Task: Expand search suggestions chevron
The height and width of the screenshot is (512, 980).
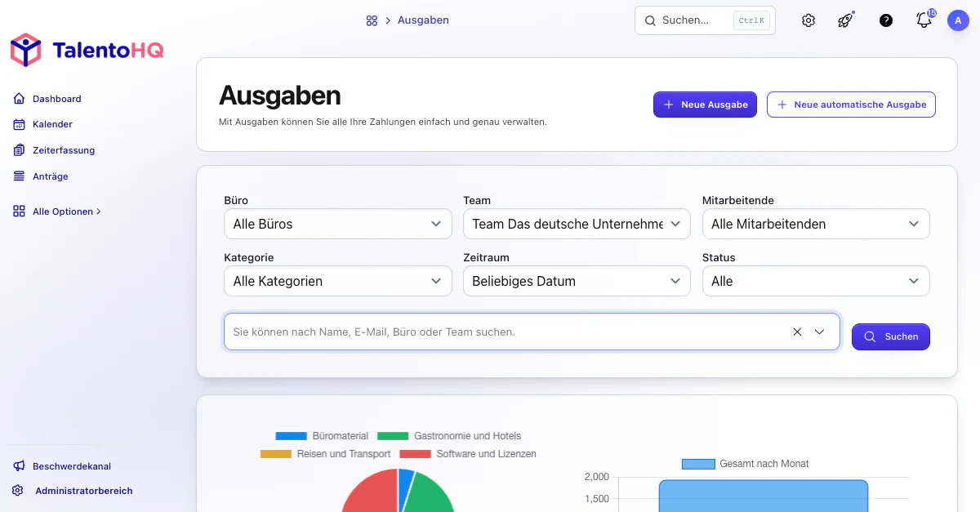Action: click(820, 332)
